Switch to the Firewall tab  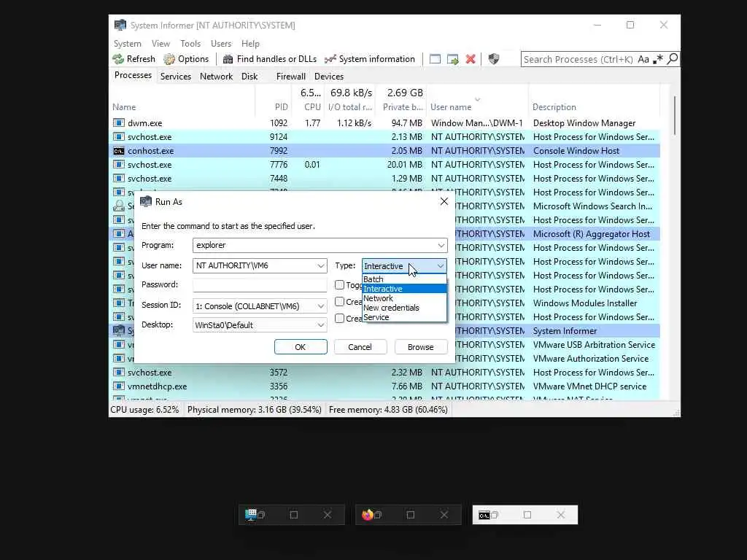tap(290, 76)
